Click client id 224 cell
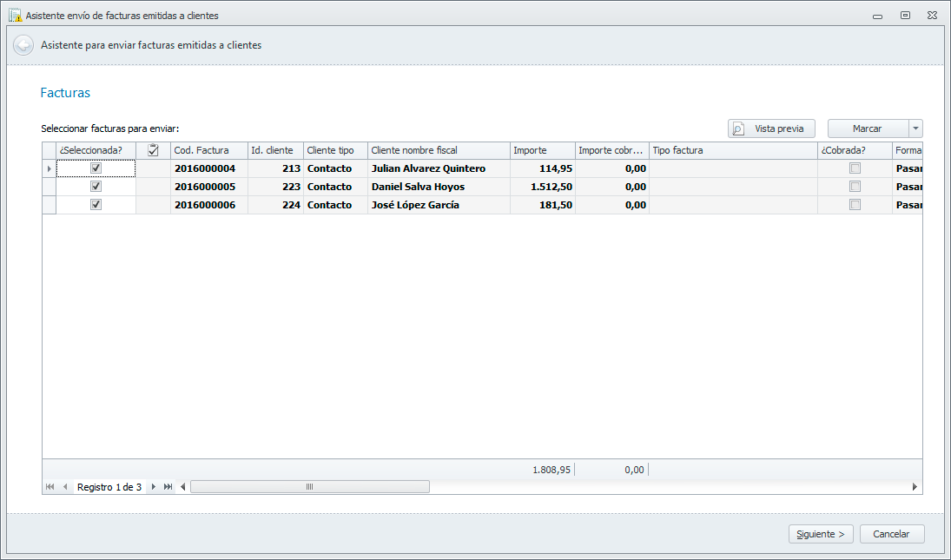This screenshot has height=560, width=951. (276, 205)
